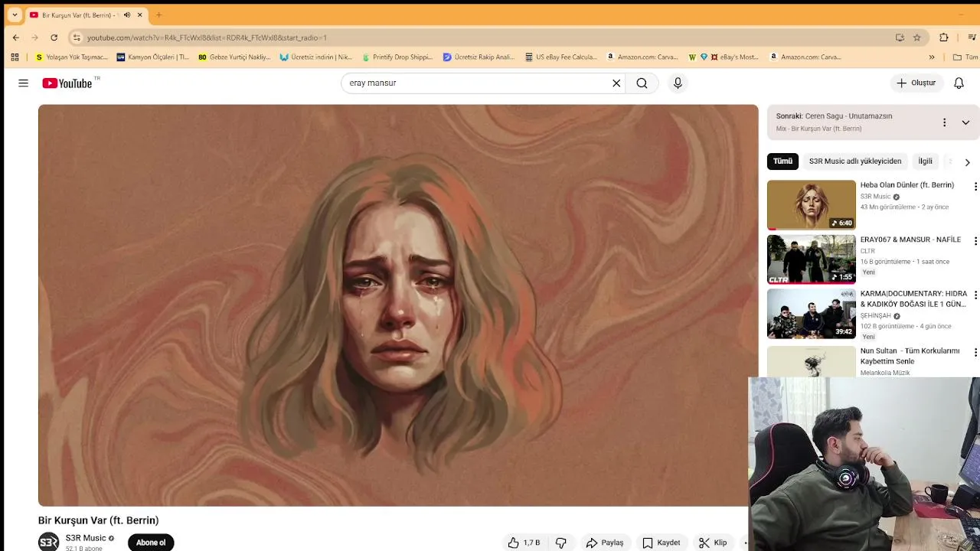This screenshot has height=551, width=980.
Task: Open site information icon in address bar
Action: tap(77, 37)
